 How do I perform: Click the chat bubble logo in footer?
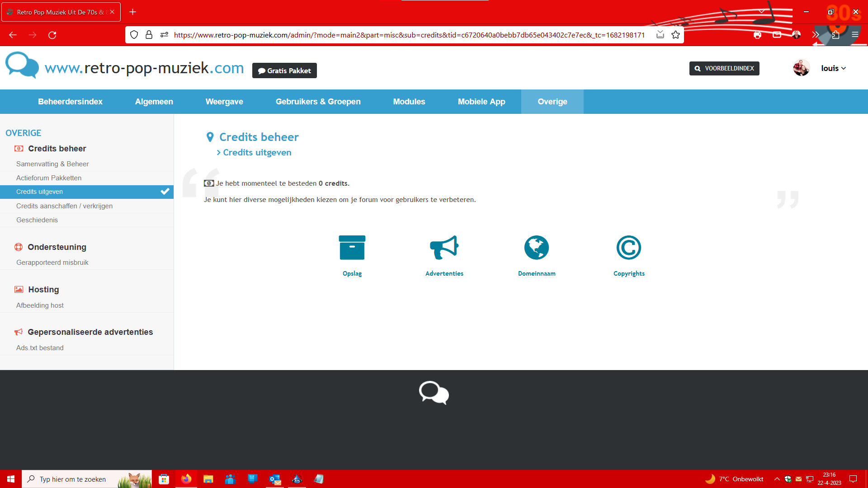[434, 393]
